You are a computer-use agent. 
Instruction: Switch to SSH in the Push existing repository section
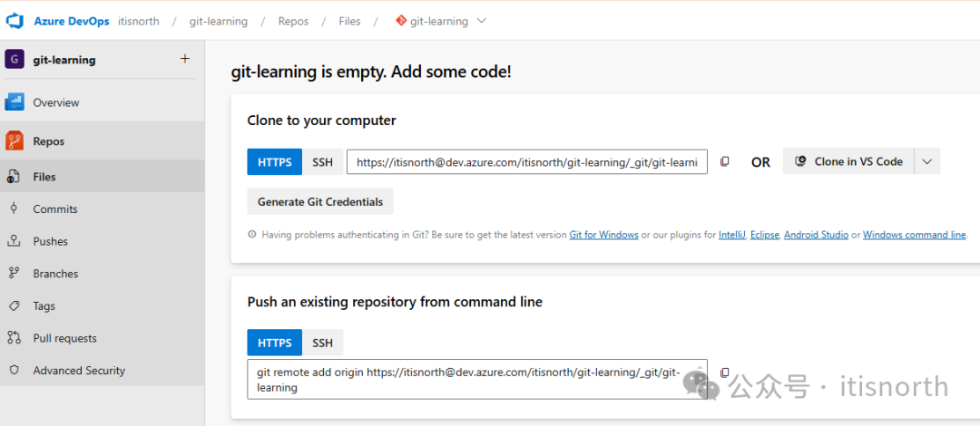323,343
